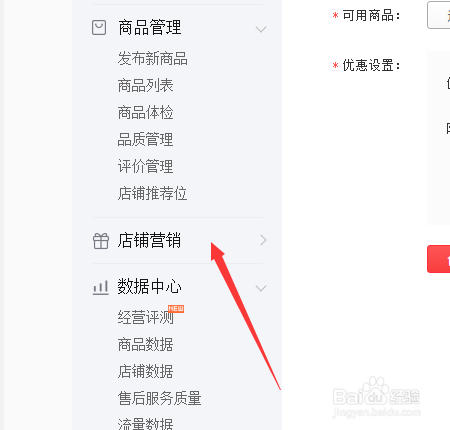
Task: Go to 品质管理 page
Action: [x=145, y=139]
